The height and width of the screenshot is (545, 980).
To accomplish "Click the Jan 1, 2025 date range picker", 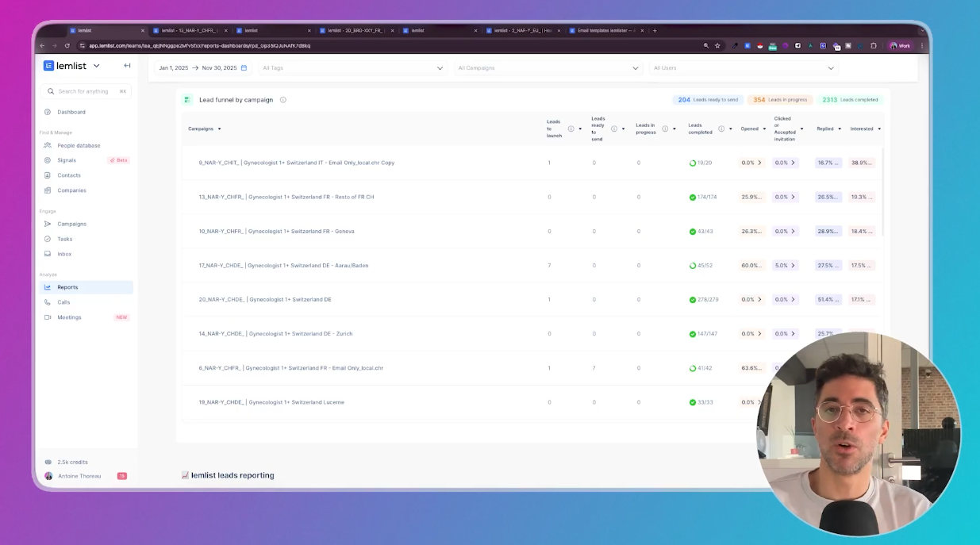I will (203, 68).
